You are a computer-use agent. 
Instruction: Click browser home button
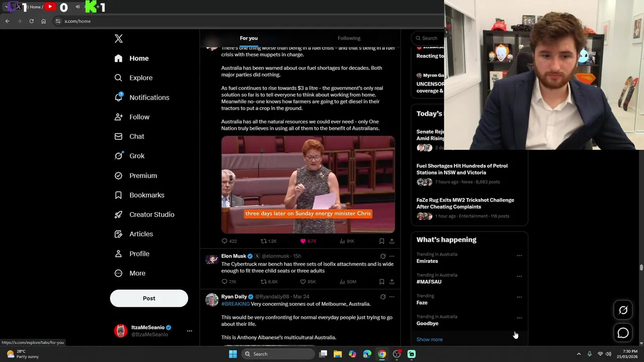coord(43,21)
